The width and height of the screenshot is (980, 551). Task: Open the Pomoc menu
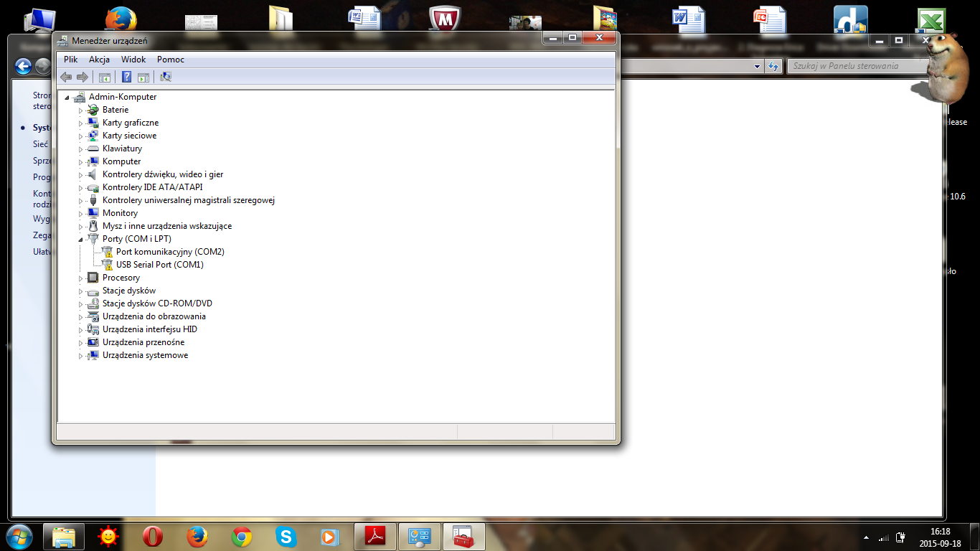[171, 60]
